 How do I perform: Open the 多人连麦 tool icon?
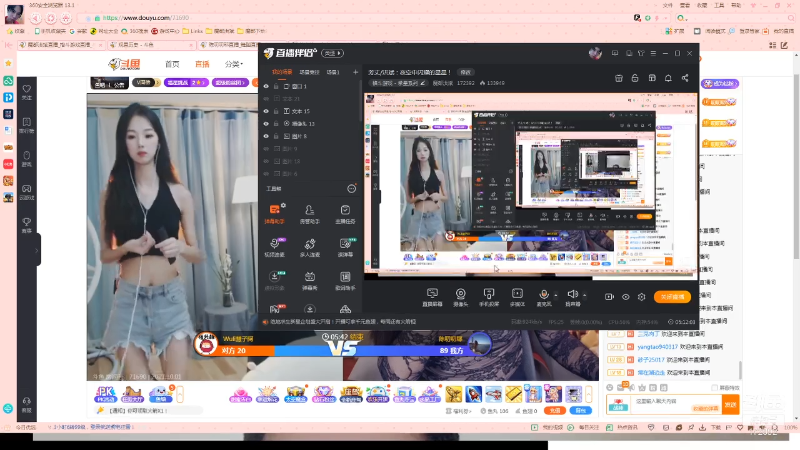point(309,247)
